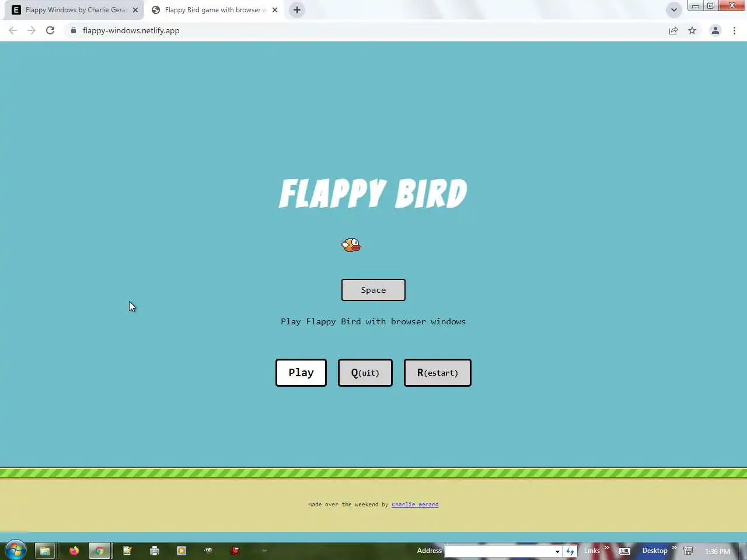Open the on-screen keyboard tray icon
The image size is (747, 560).
click(x=624, y=551)
